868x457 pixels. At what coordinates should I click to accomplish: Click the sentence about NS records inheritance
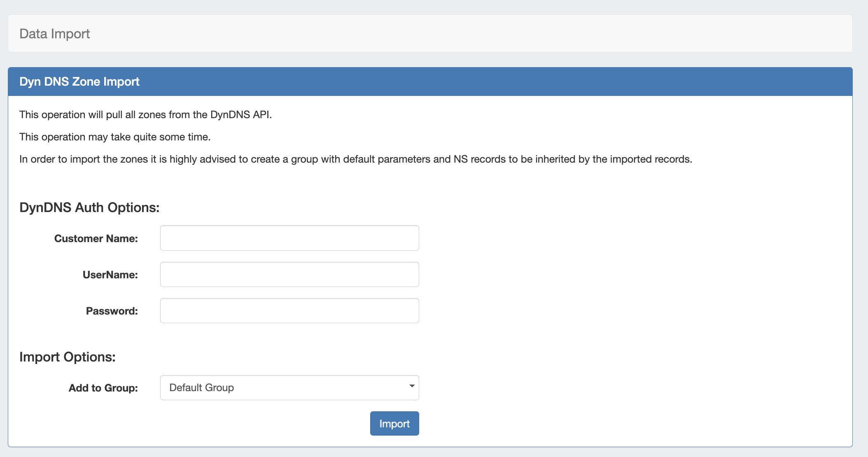[x=356, y=159]
